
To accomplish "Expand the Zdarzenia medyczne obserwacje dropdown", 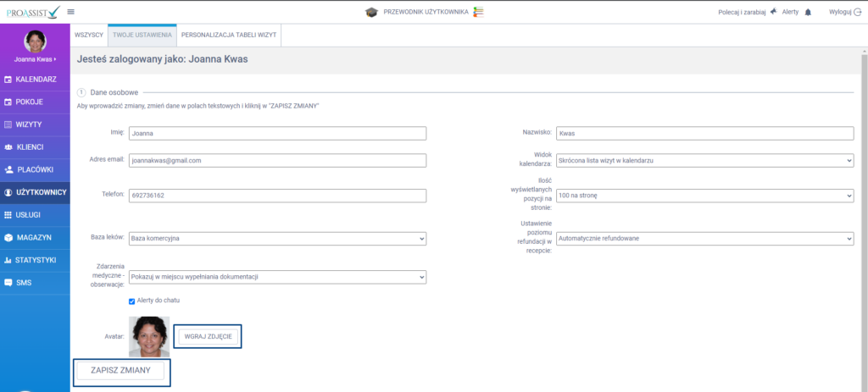I will point(276,277).
